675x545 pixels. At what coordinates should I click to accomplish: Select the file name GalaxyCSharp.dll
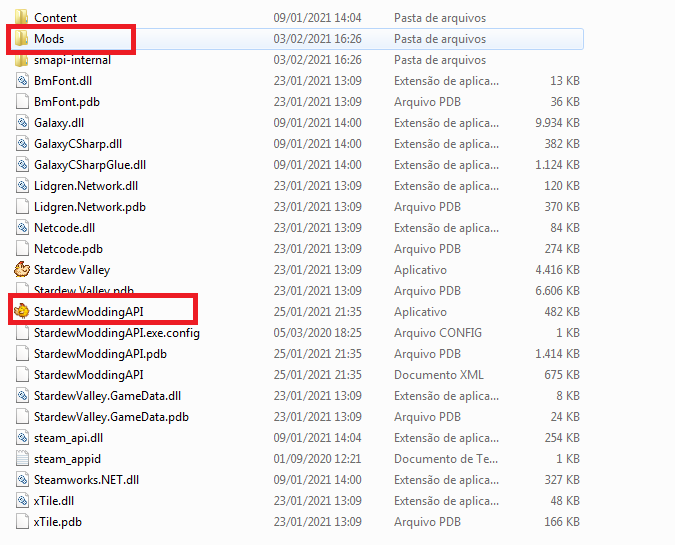78,144
